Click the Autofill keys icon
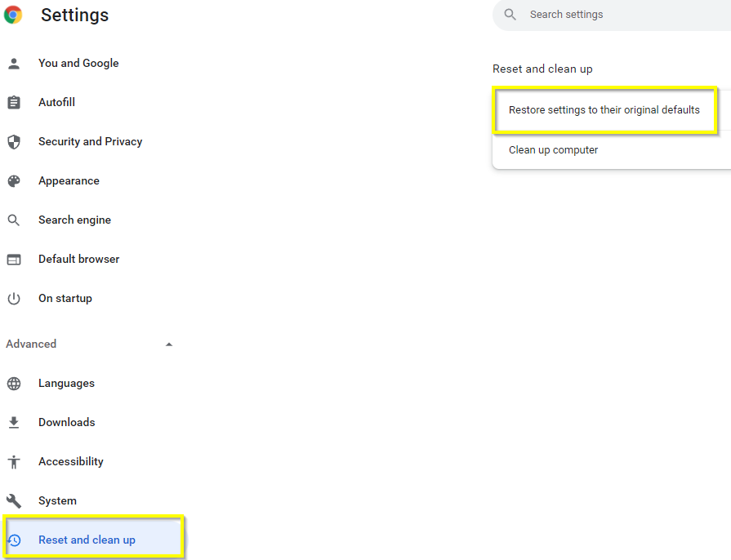Screen dimensions: 731x560 pos(14,102)
